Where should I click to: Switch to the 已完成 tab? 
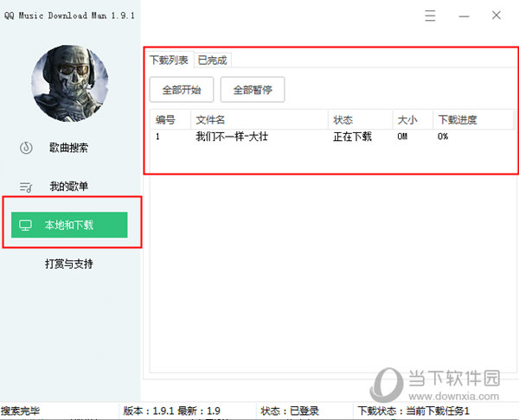(213, 60)
